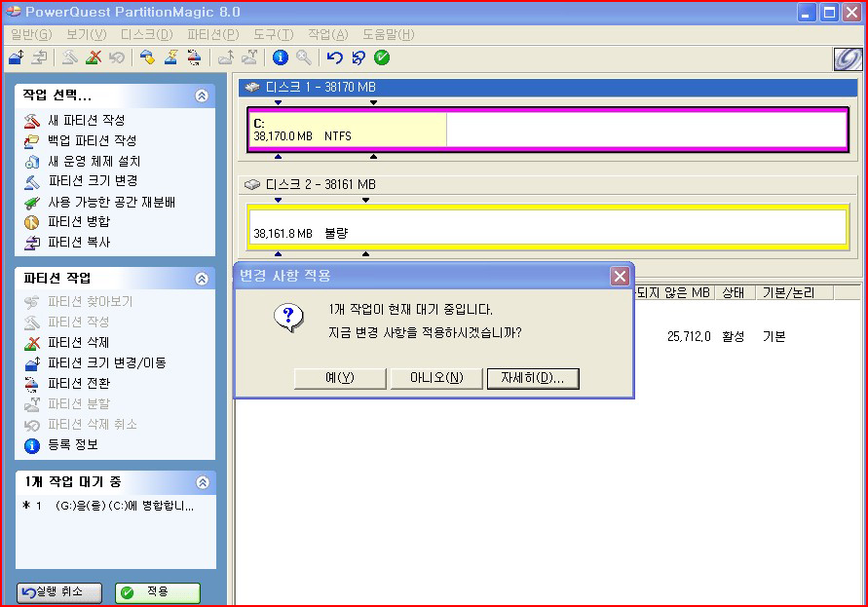Image resolution: width=868 pixels, height=607 pixels.
Task: Open the 파티션(P) menu
Action: 213,35
